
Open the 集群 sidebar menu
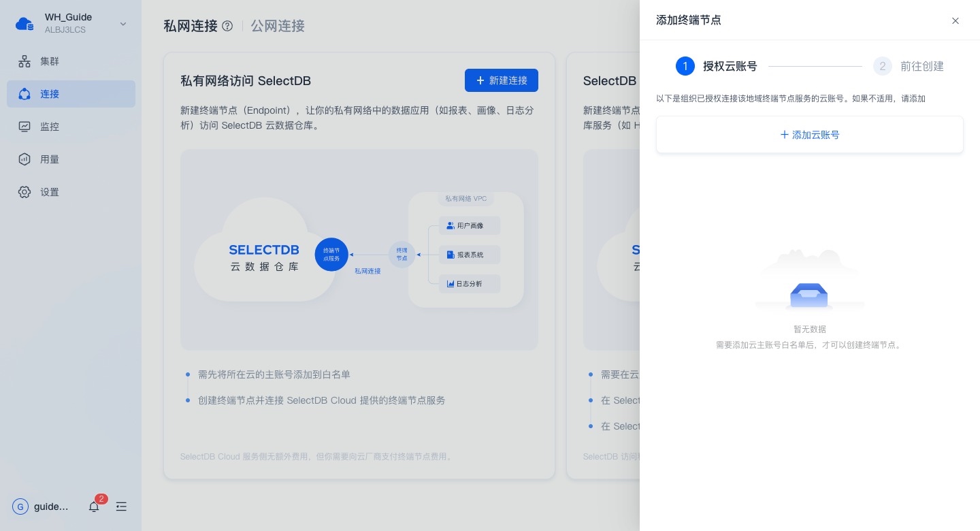[x=71, y=61]
